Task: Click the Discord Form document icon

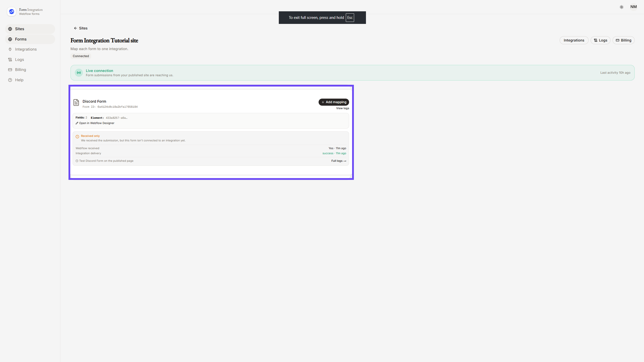Action: click(x=76, y=102)
